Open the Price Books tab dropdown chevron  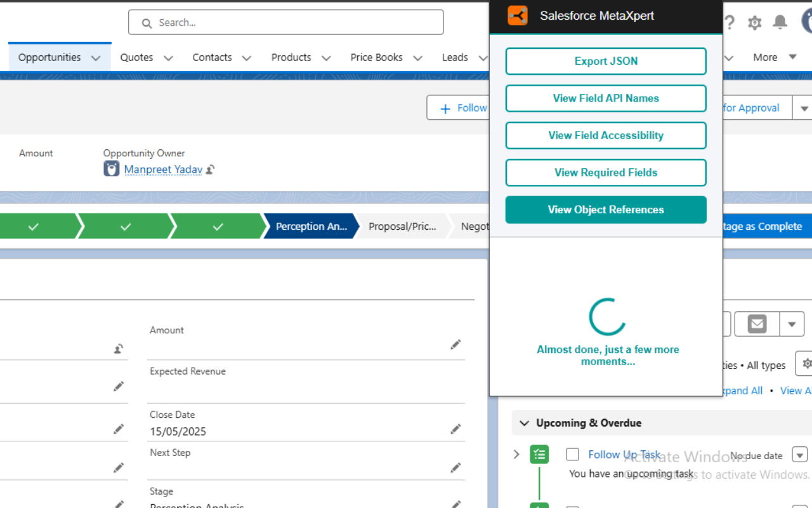(418, 58)
